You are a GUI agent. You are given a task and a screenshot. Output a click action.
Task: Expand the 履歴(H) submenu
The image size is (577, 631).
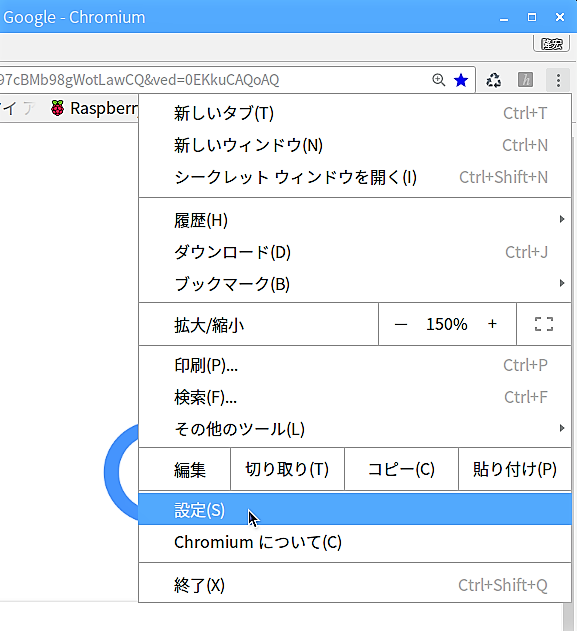355,220
